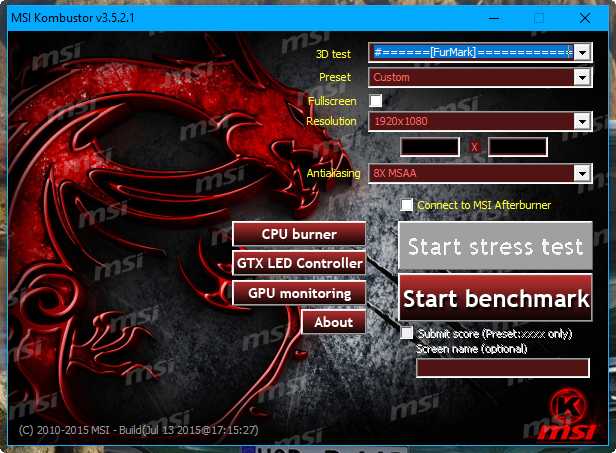This screenshot has height=453, width=616.
Task: Enable Connect to MSI Afterburner checkbox
Action: click(x=407, y=205)
